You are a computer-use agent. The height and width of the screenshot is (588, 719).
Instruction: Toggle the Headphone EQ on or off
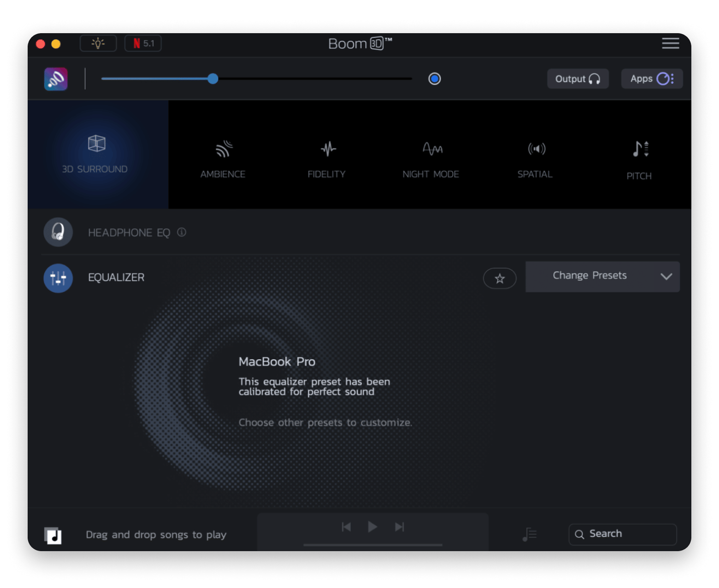(x=58, y=232)
